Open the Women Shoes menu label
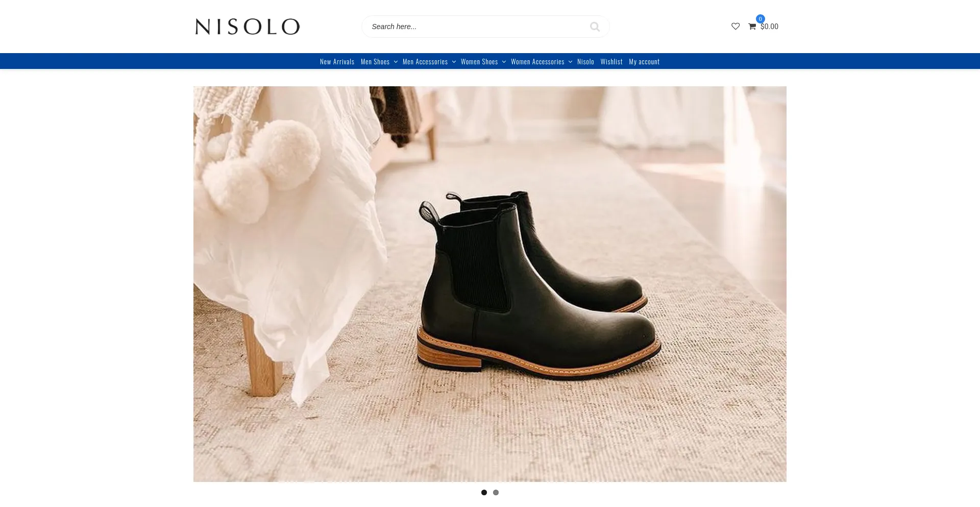 [479, 62]
